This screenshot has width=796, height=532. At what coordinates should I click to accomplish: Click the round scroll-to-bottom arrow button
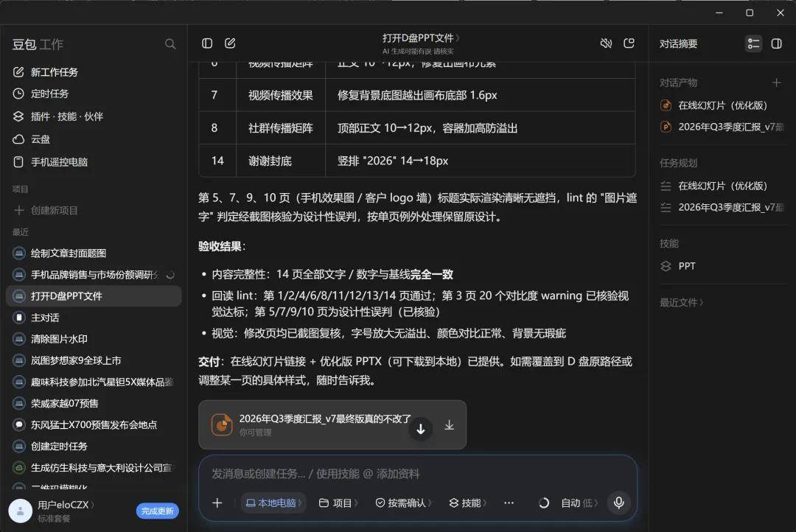(x=420, y=429)
